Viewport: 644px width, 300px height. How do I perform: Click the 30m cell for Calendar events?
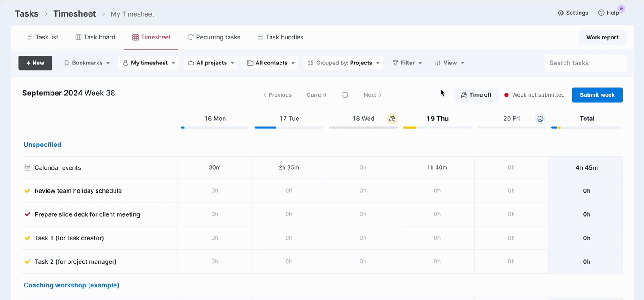point(215,167)
